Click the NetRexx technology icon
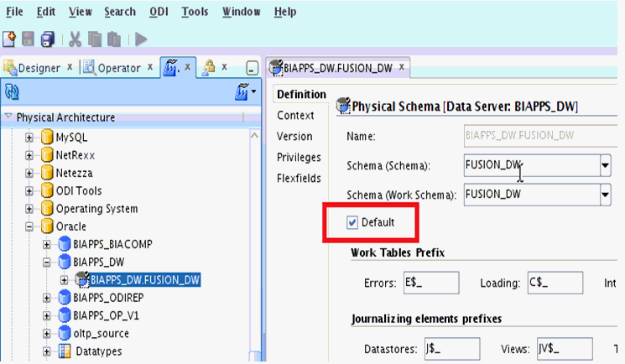Image resolution: width=625 pixels, height=364 pixels. [x=47, y=154]
